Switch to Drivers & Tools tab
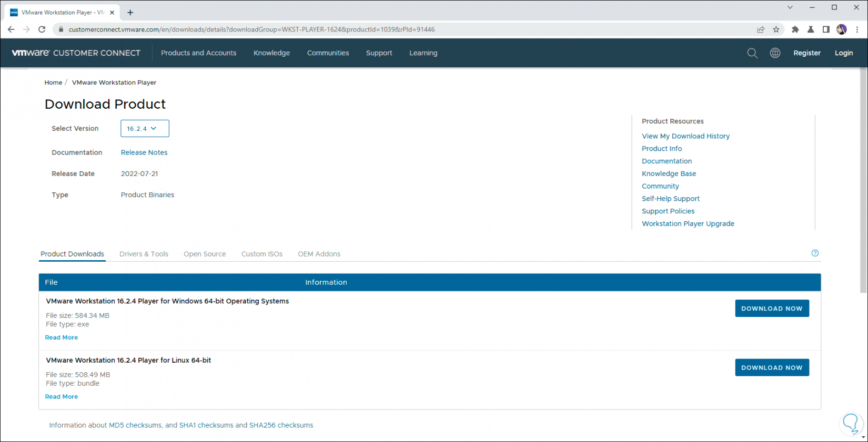The image size is (868, 442). (x=144, y=254)
